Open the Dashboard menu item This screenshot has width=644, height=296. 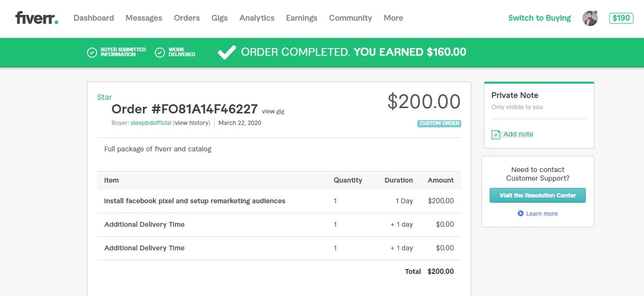click(94, 18)
